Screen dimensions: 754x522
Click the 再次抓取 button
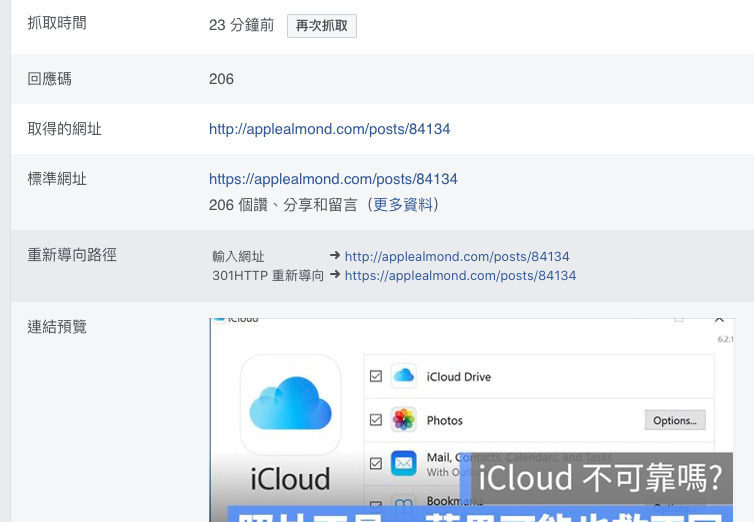click(x=322, y=26)
